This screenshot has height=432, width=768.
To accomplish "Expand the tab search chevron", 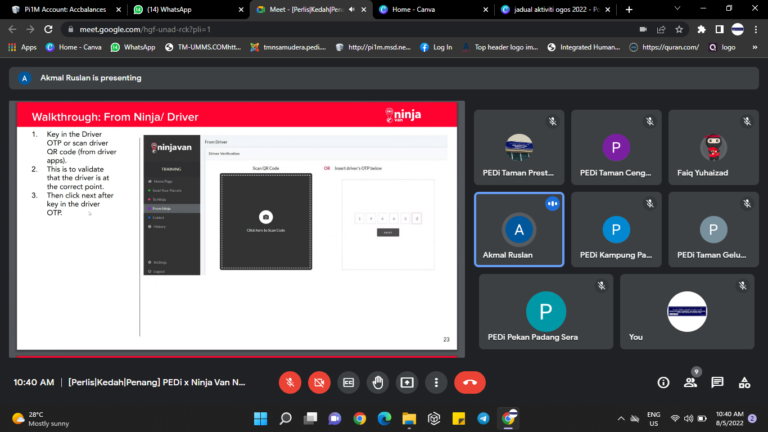I will tap(677, 8).
